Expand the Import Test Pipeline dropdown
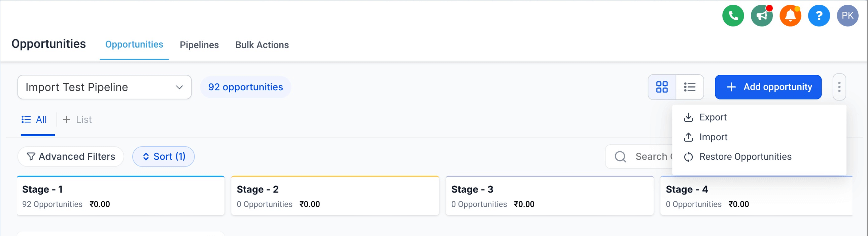868x236 pixels. [104, 87]
